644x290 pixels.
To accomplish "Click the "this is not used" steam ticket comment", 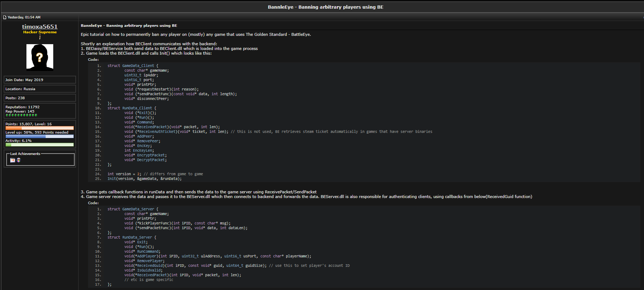I will point(331,132).
